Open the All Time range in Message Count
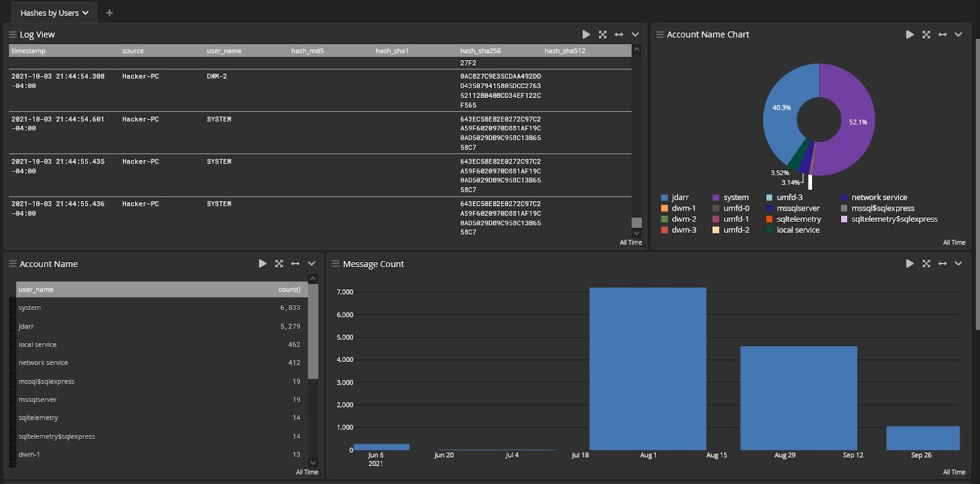Image resolution: width=980 pixels, height=484 pixels. click(x=954, y=472)
